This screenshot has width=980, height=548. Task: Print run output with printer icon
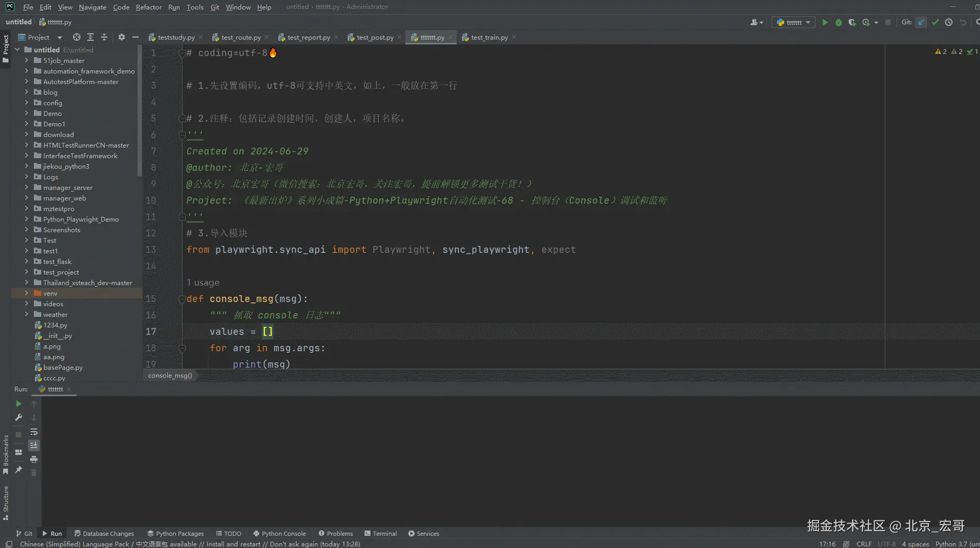[34, 459]
